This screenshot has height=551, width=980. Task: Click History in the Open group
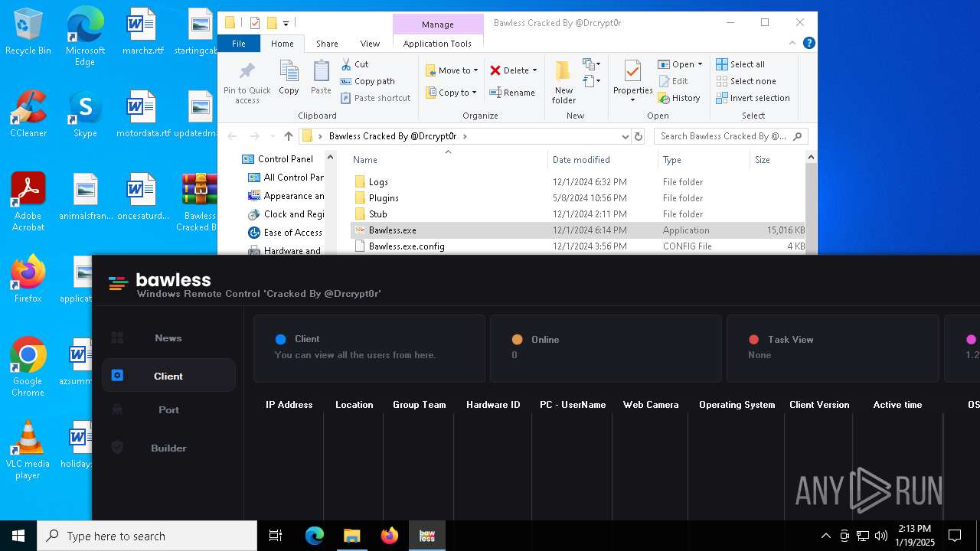click(679, 98)
